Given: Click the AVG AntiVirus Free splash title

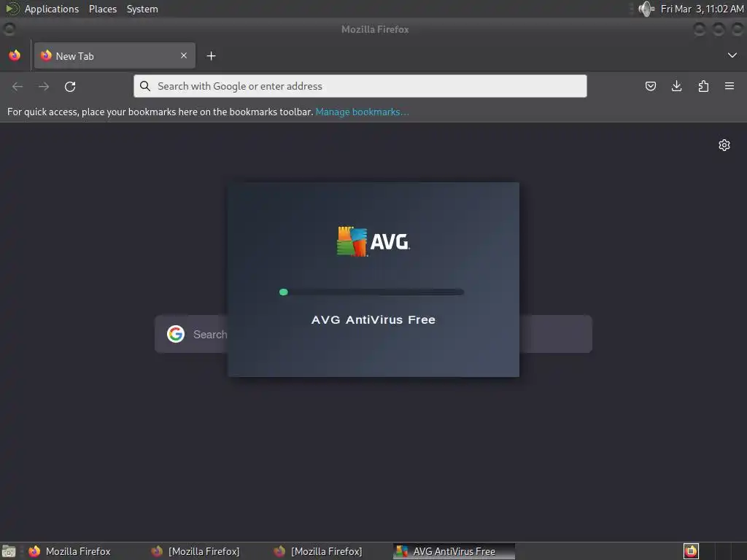Looking at the screenshot, I should (x=373, y=319).
